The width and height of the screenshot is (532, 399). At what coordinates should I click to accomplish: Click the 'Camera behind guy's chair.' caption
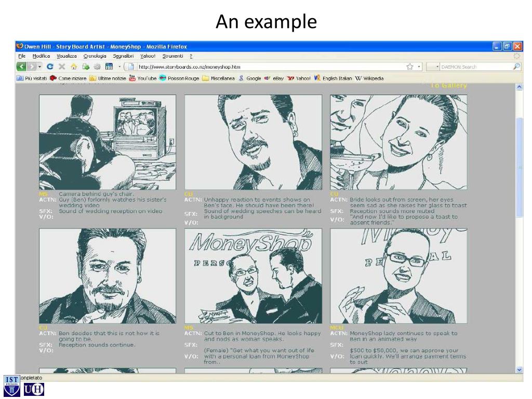[96, 194]
